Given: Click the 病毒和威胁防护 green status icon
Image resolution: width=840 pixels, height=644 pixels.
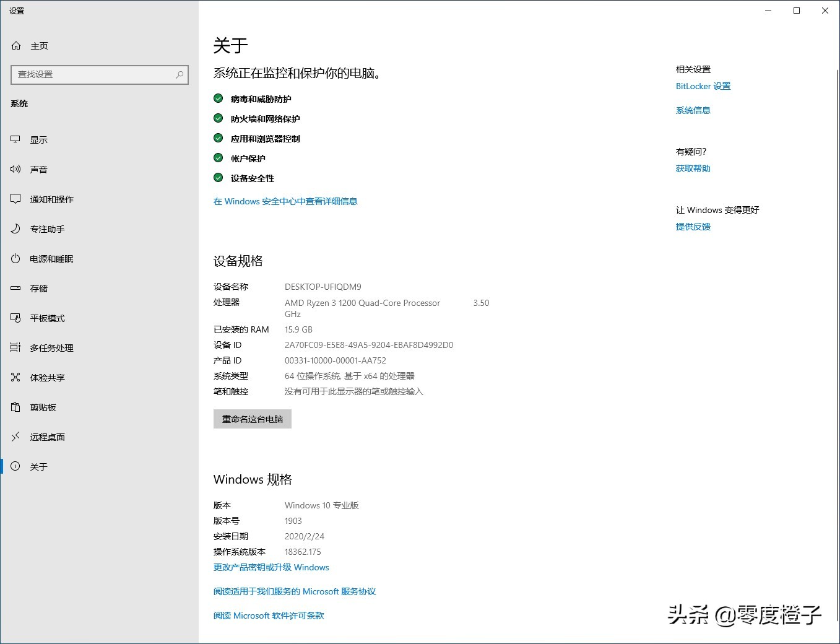Looking at the screenshot, I should tap(218, 98).
